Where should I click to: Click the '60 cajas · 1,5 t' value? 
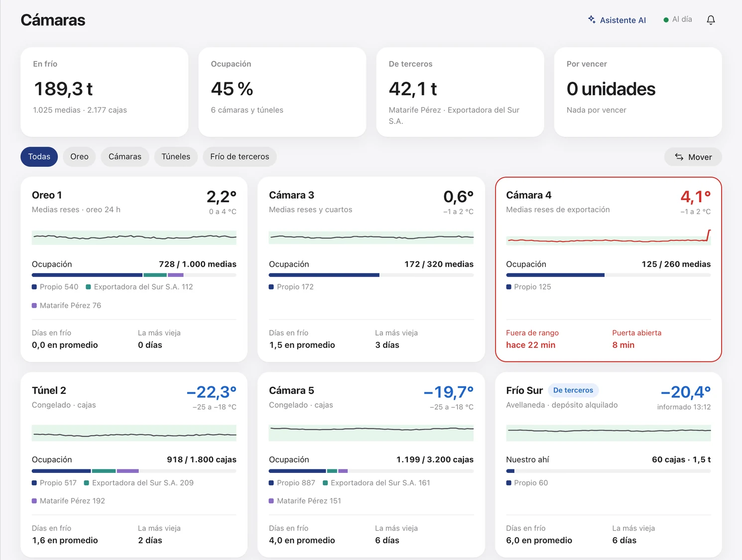pyautogui.click(x=682, y=460)
